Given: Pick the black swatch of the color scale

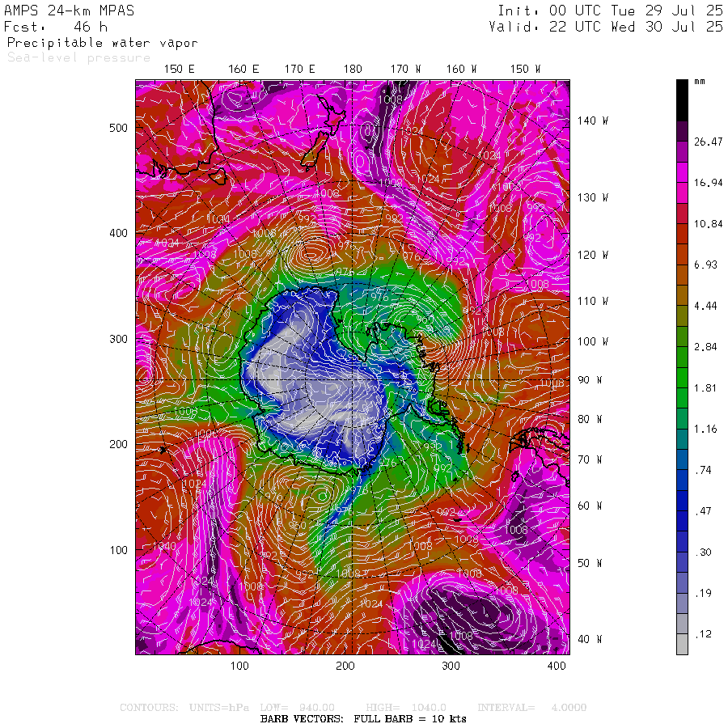Looking at the screenshot, I should point(682,100).
